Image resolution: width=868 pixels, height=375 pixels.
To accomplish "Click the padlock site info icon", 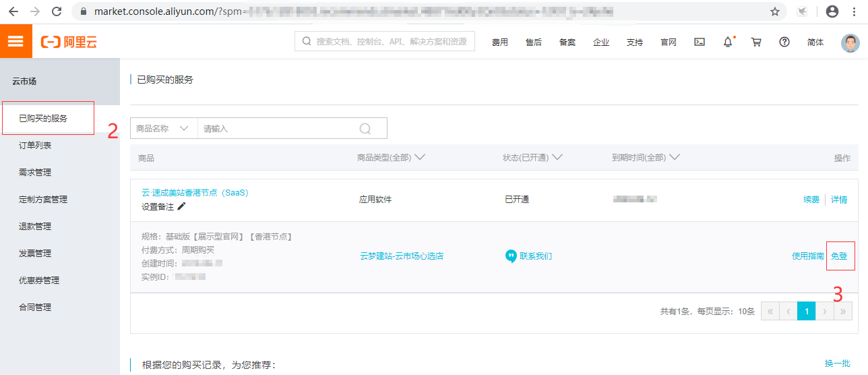I will pos(84,11).
